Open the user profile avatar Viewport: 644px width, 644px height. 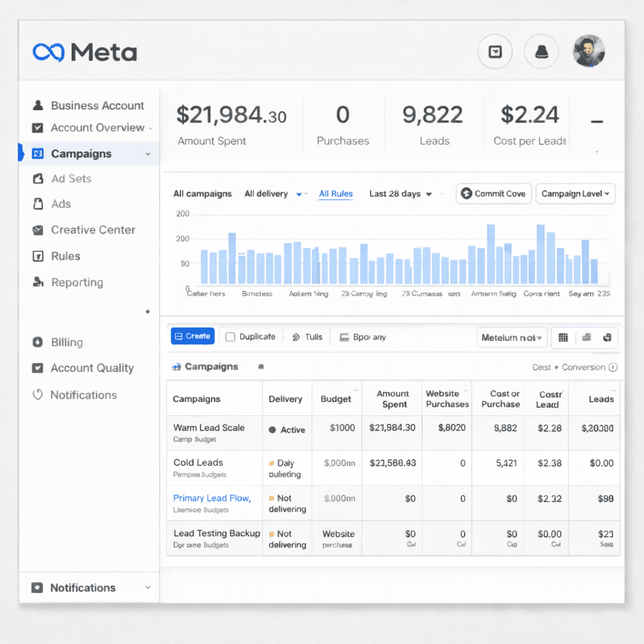(x=589, y=52)
